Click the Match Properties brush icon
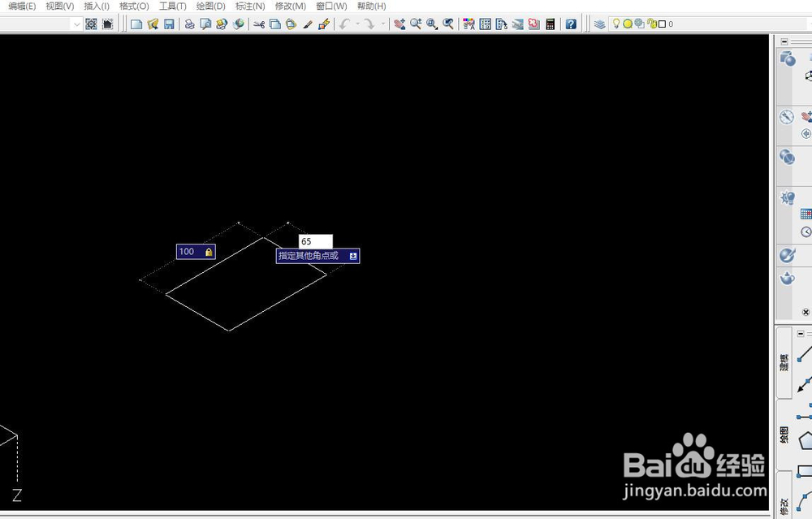 click(308, 24)
